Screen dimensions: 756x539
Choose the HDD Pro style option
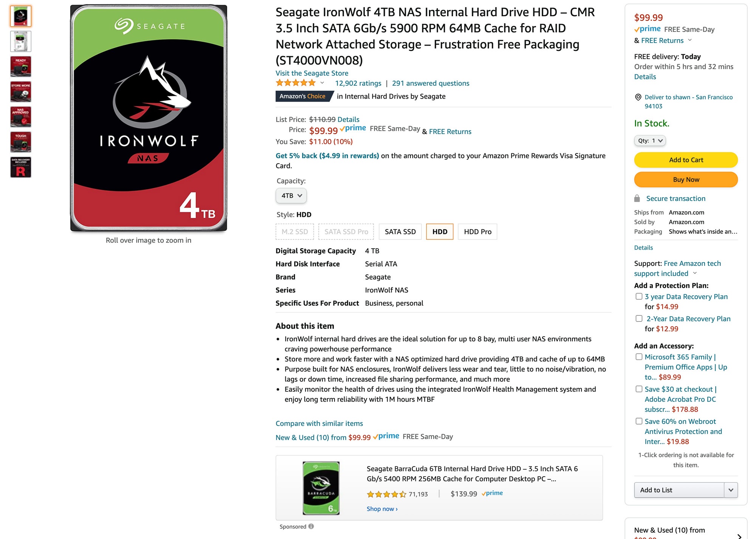(477, 232)
